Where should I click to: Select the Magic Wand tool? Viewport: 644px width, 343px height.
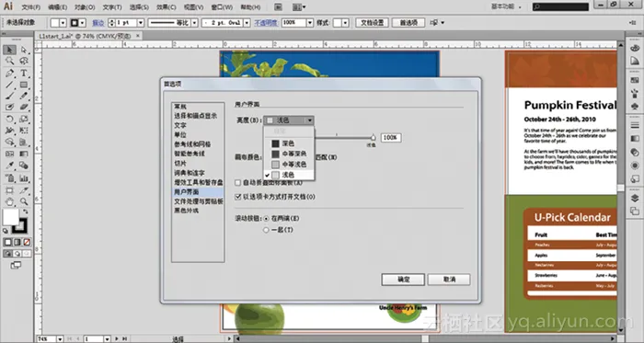click(x=10, y=61)
